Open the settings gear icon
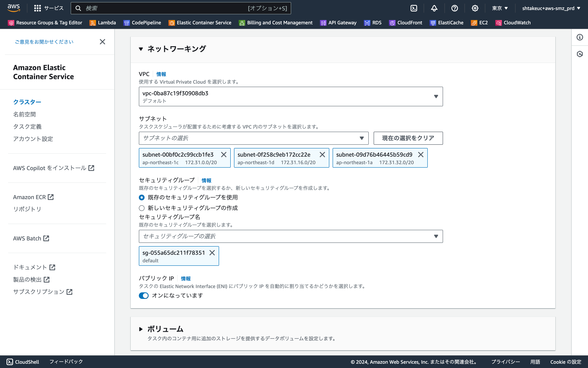 pyautogui.click(x=475, y=8)
